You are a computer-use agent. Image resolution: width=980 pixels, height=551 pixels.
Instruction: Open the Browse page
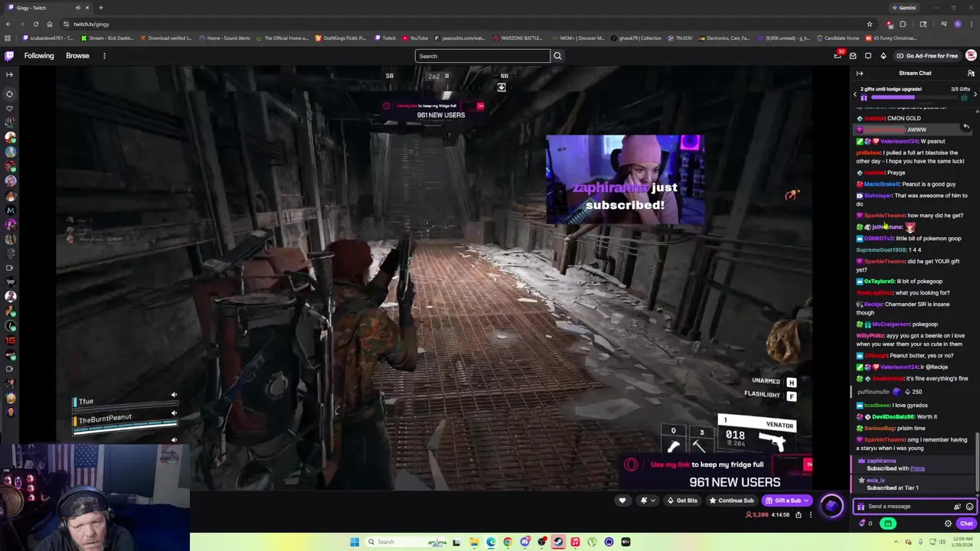(x=77, y=56)
